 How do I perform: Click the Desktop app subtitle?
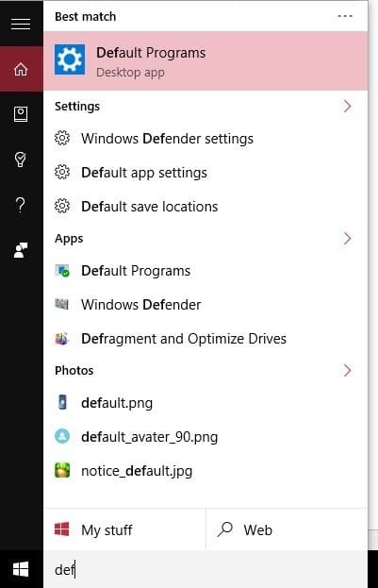tap(130, 72)
